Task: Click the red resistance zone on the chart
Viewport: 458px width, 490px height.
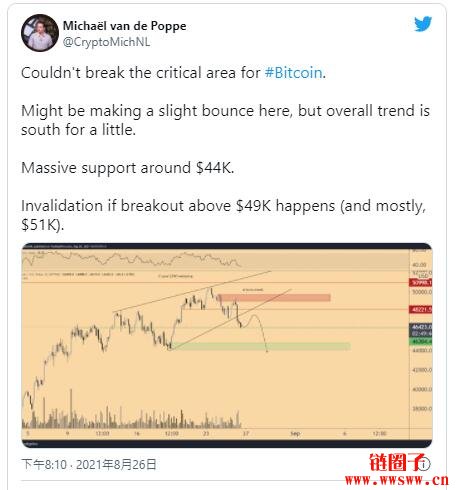Action: [x=274, y=297]
